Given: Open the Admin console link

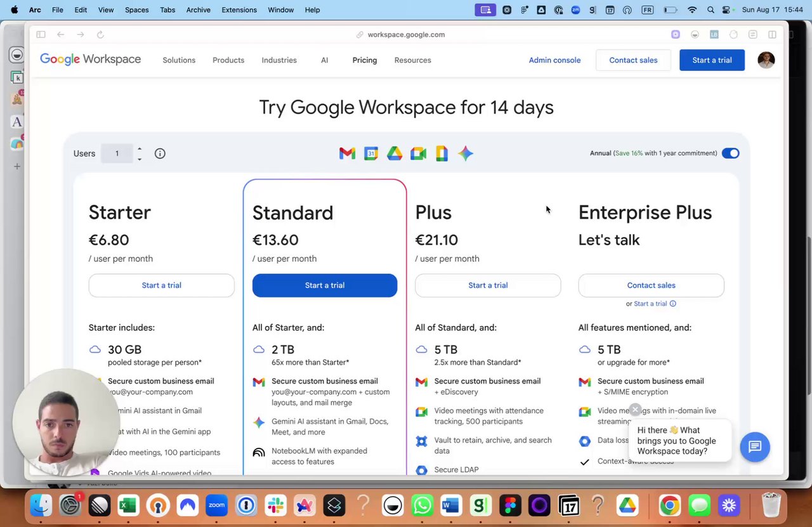Looking at the screenshot, I should (x=554, y=60).
